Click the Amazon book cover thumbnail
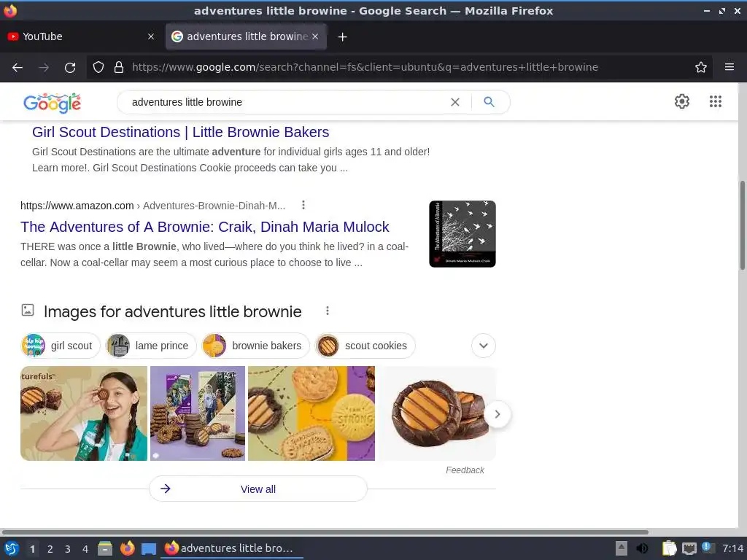 462,234
